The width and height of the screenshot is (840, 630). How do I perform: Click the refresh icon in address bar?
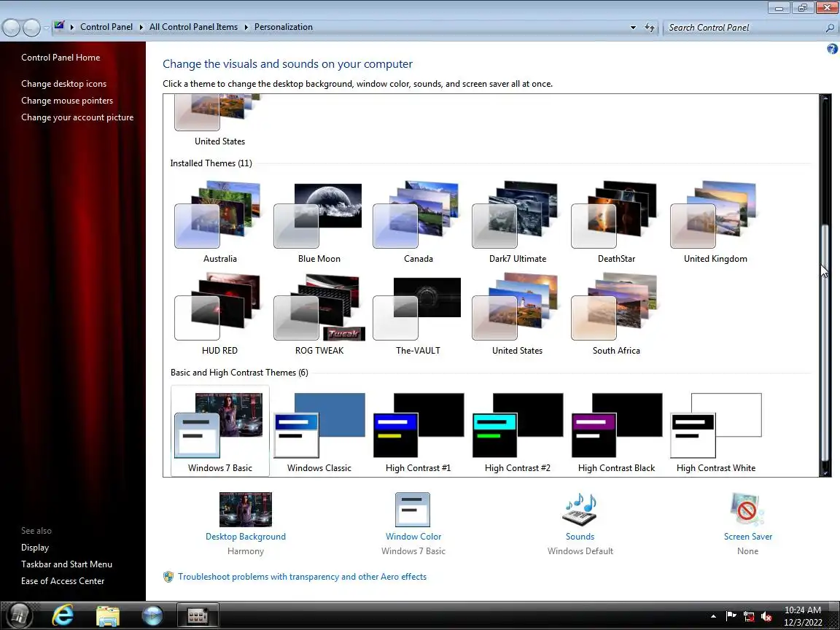pos(649,27)
